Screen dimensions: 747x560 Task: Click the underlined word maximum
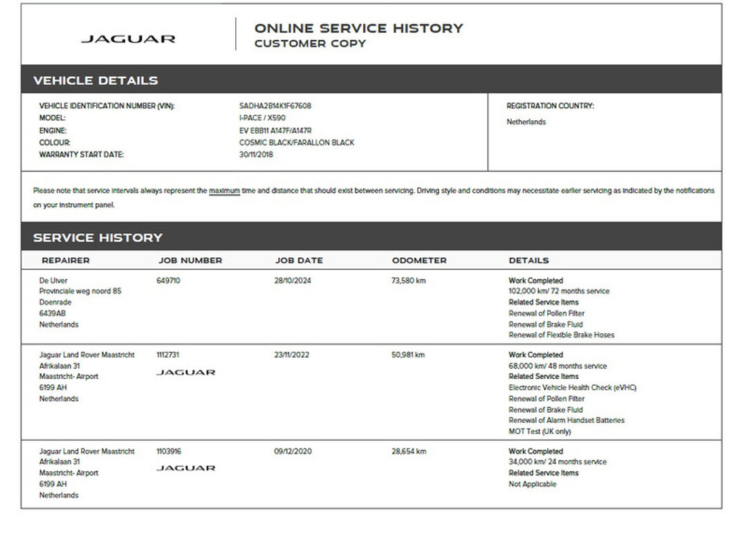click(x=224, y=191)
